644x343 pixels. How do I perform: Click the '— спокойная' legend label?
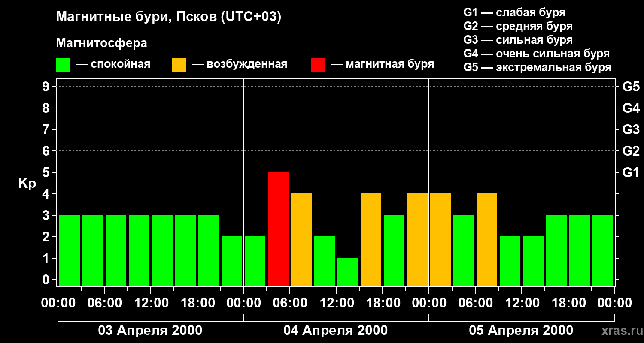point(113,64)
